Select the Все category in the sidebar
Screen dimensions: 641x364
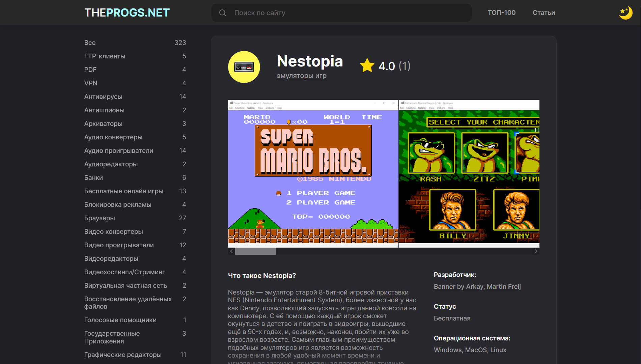(135, 43)
